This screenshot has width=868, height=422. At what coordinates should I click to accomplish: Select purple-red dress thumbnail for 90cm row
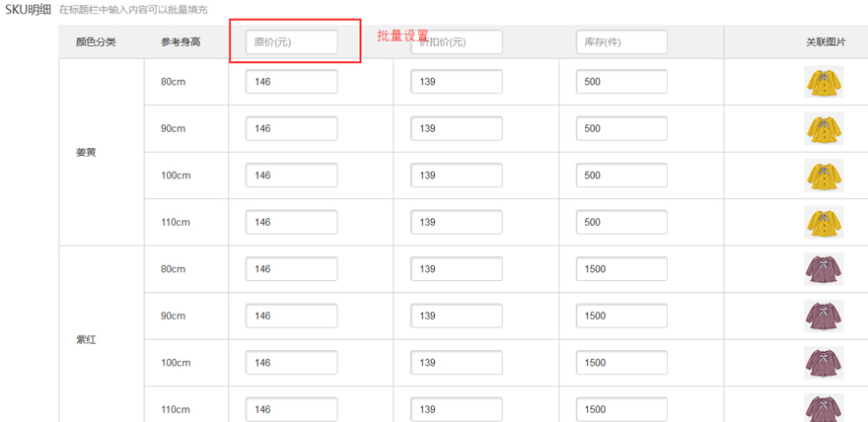tap(823, 316)
